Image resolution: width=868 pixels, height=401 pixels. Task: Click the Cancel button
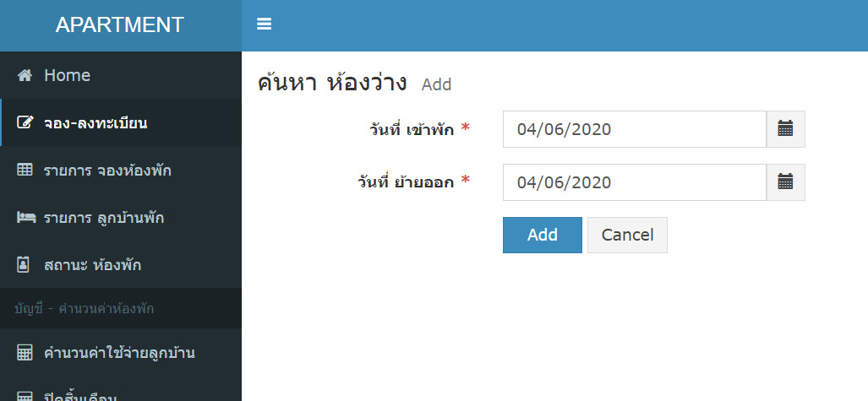click(x=627, y=235)
